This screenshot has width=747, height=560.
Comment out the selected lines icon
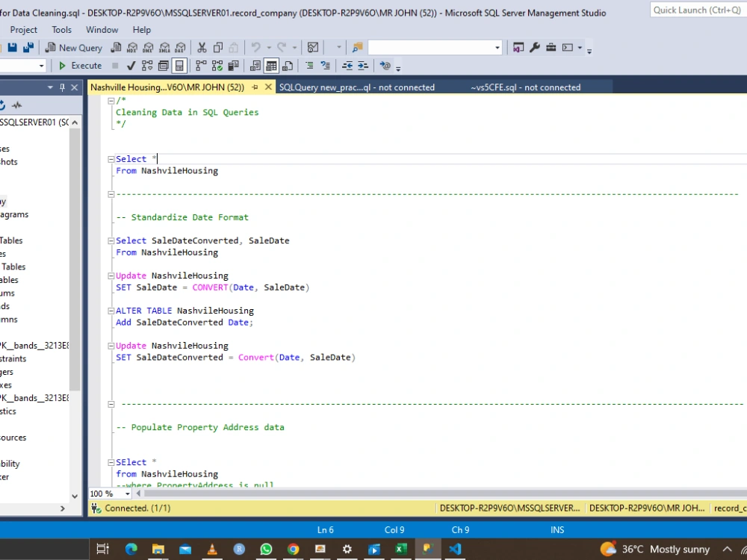pos(309,66)
